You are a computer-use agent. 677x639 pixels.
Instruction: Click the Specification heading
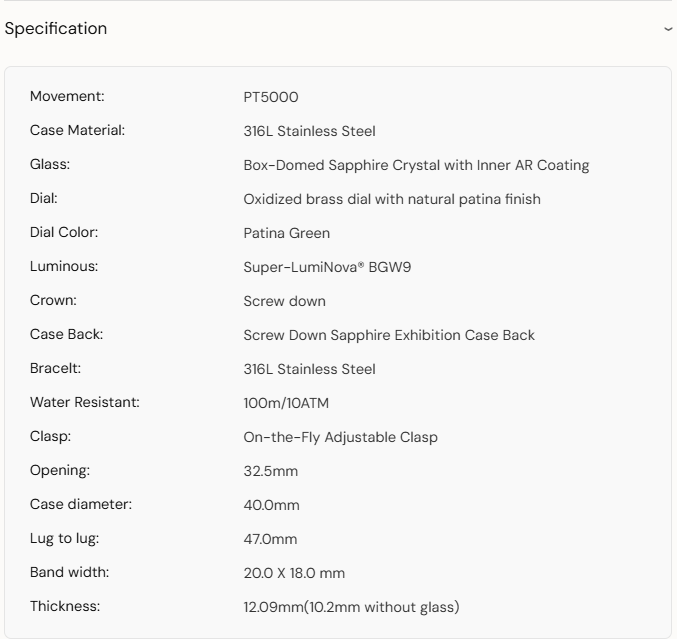56,29
